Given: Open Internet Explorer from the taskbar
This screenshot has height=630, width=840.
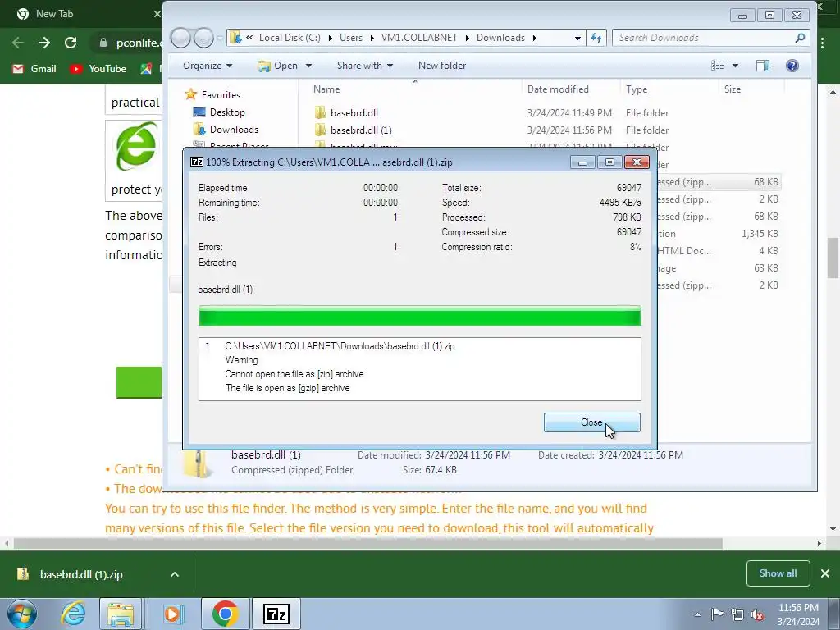Looking at the screenshot, I should [x=73, y=614].
